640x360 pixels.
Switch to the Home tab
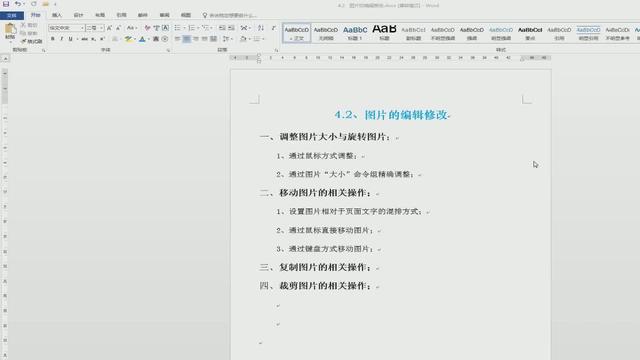tap(36, 15)
